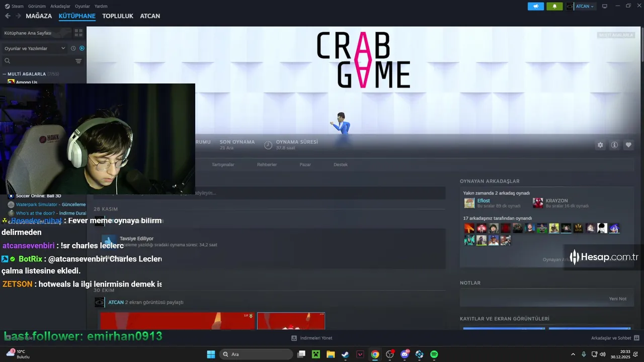Click the MULTİ AGALARLA collection tag
This screenshot has width=644, height=362.
(x=616, y=35)
